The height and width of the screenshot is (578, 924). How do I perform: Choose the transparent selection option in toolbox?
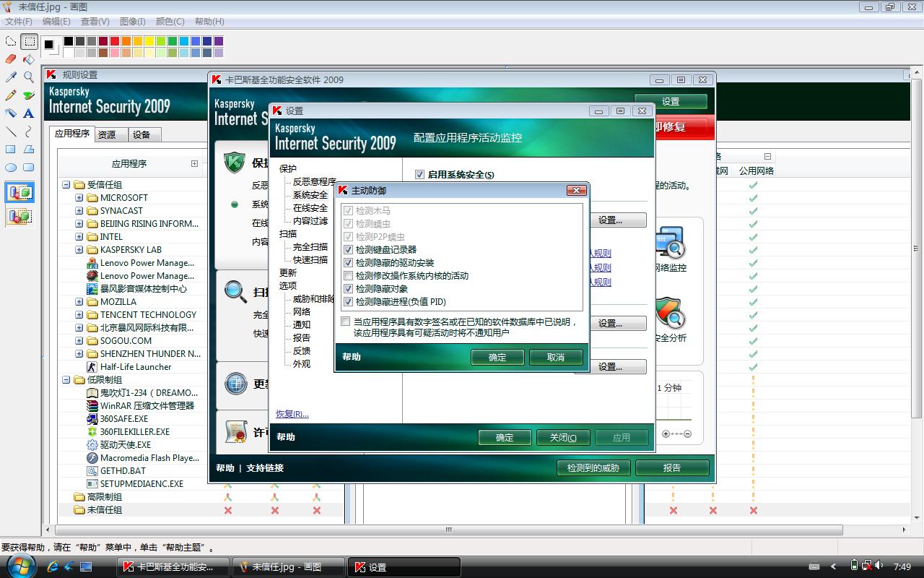19,216
